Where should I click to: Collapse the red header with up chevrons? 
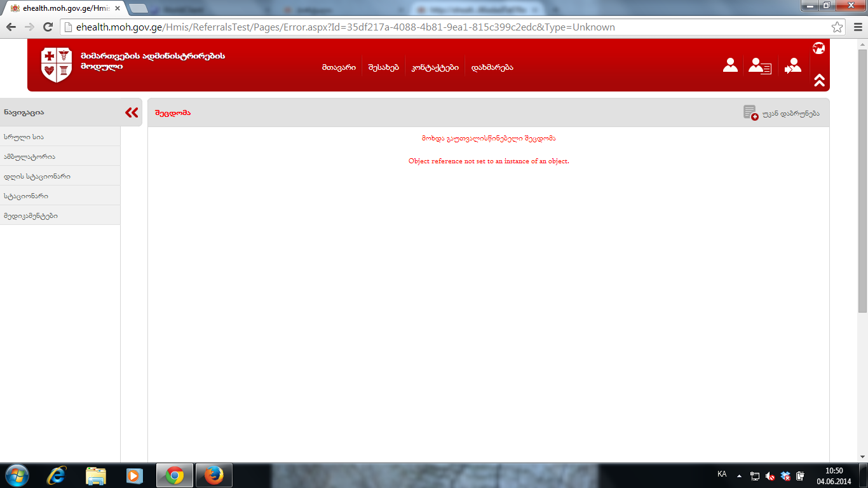[x=819, y=80]
